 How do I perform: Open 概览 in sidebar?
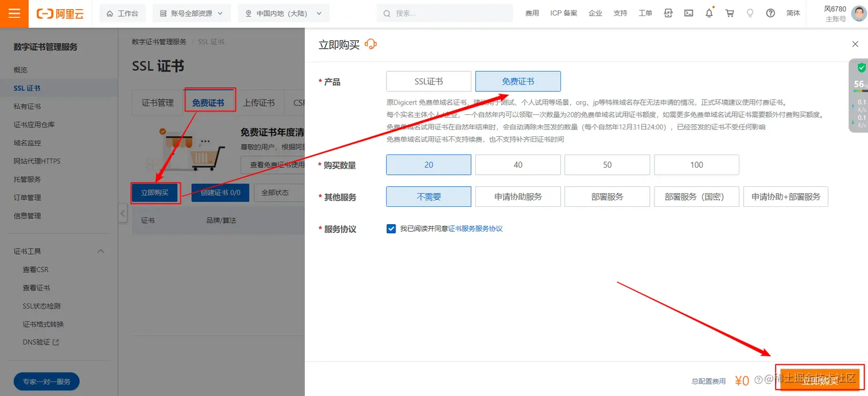point(21,70)
